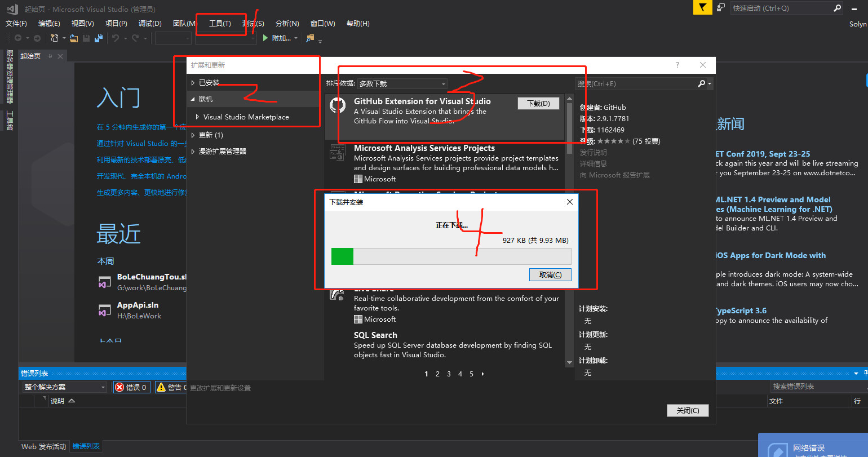This screenshot has width=868, height=457.
Task: Collapse the 联机 tree node
Action: 193,99
